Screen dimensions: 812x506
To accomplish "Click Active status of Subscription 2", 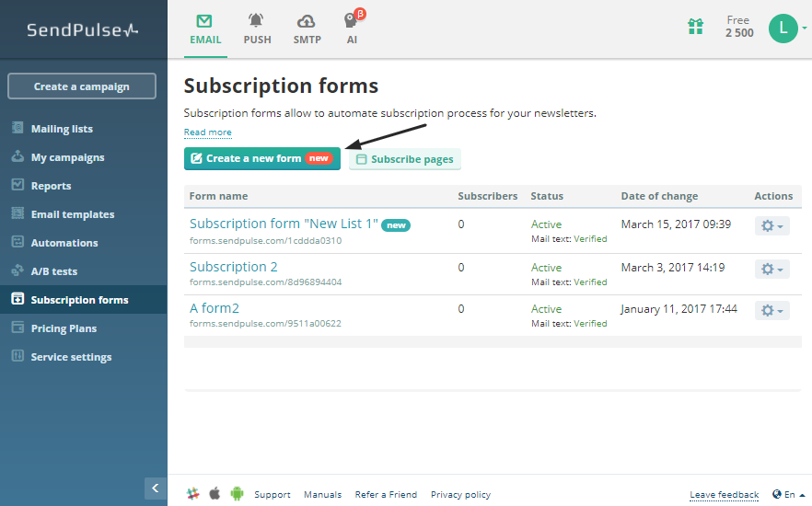I will (546, 268).
